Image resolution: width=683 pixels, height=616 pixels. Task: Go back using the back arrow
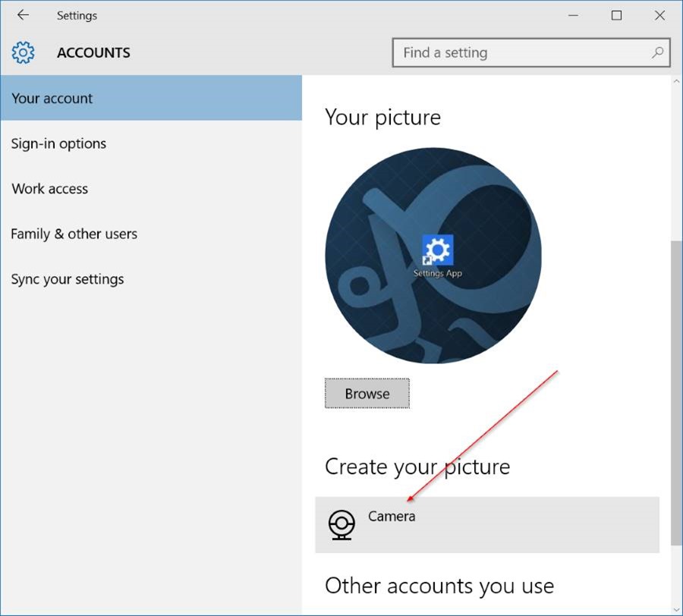[x=23, y=15]
